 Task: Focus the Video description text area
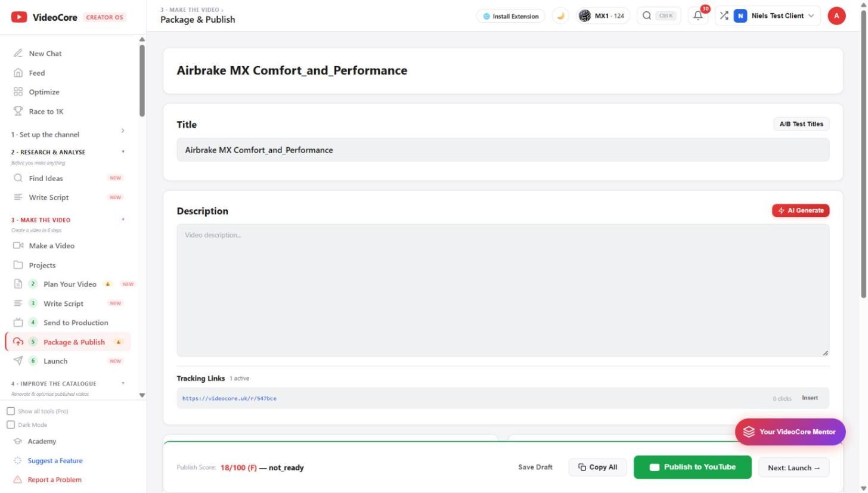coord(503,290)
